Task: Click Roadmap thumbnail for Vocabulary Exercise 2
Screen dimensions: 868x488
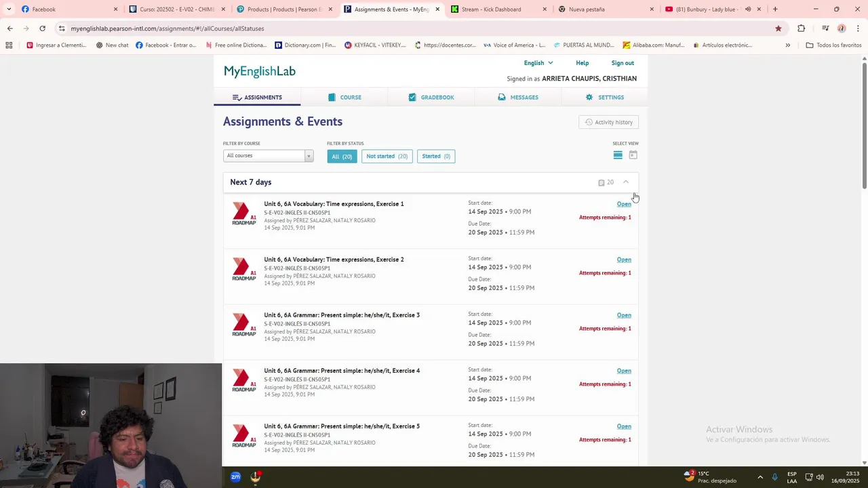Action: coord(244,269)
